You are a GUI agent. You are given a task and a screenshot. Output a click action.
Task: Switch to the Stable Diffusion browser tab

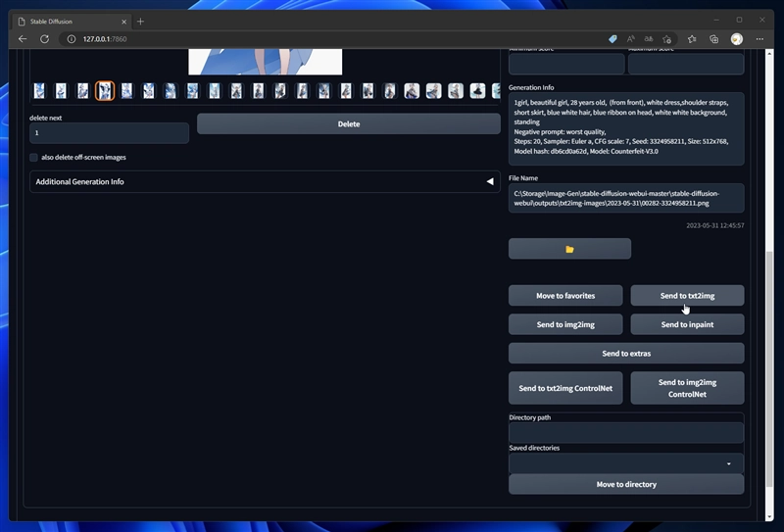tap(73, 22)
